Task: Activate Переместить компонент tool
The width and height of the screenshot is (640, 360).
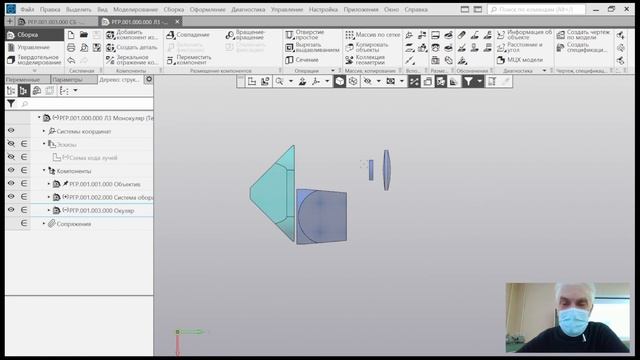Action: (189, 60)
